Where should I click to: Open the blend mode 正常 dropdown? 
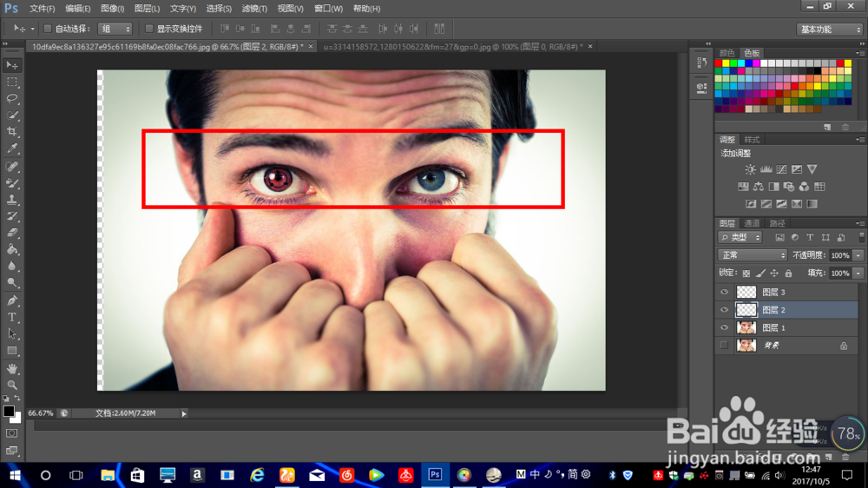[x=753, y=255]
